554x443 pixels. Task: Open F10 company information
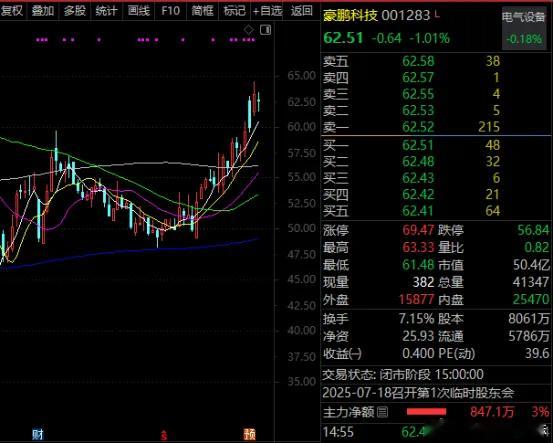click(170, 11)
